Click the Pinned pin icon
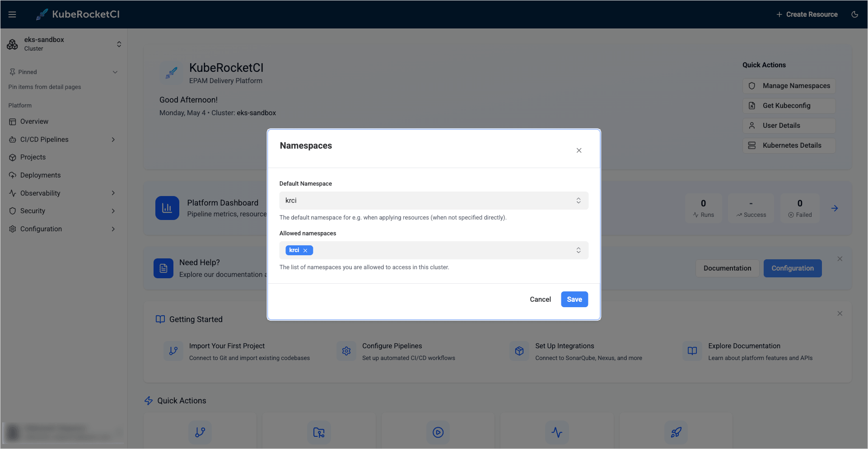 click(12, 72)
